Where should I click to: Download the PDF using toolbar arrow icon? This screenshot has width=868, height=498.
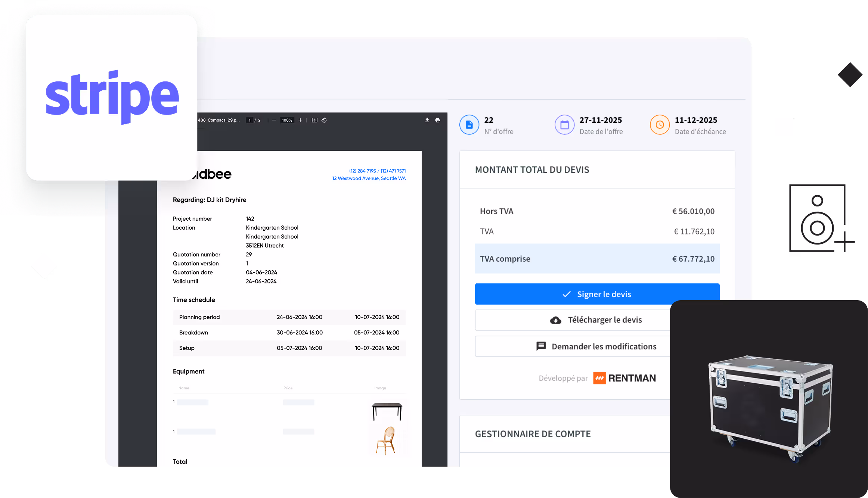[x=427, y=120]
